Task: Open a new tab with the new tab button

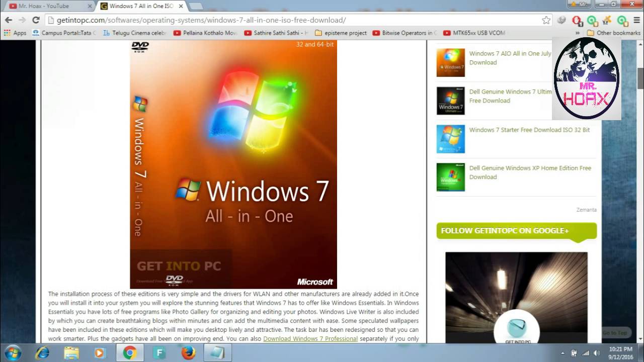Action: tap(196, 7)
